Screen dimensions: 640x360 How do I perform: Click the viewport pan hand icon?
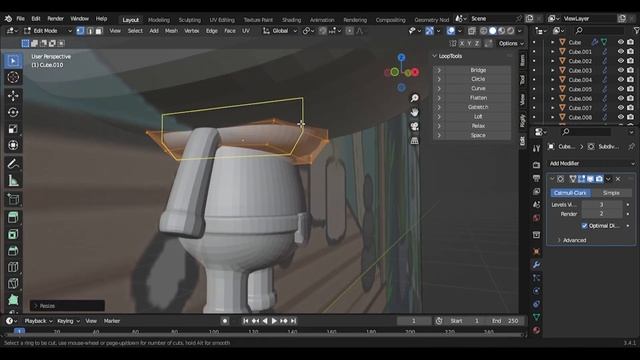click(x=414, y=112)
